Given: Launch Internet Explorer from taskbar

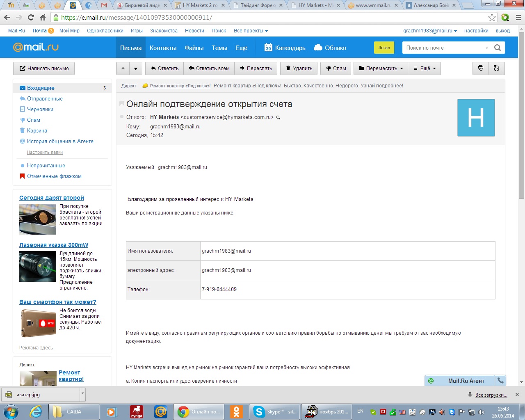Looking at the screenshot, I should click(36, 411).
